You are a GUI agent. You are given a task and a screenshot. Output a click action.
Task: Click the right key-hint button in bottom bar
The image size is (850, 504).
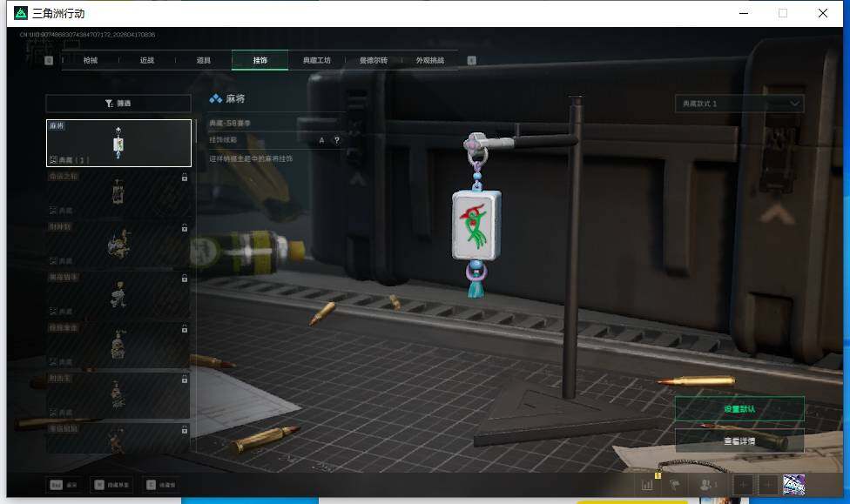click(161, 485)
